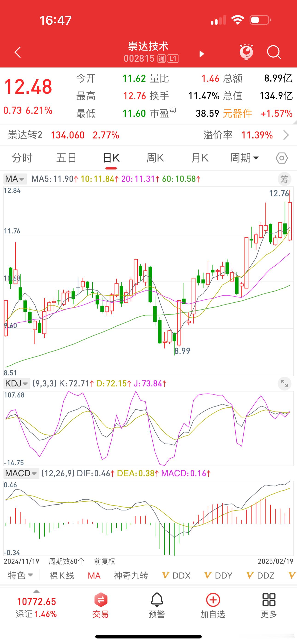This screenshot has height=644, width=297.
Task: Switch to the 五日 tab
Action: 67,158
